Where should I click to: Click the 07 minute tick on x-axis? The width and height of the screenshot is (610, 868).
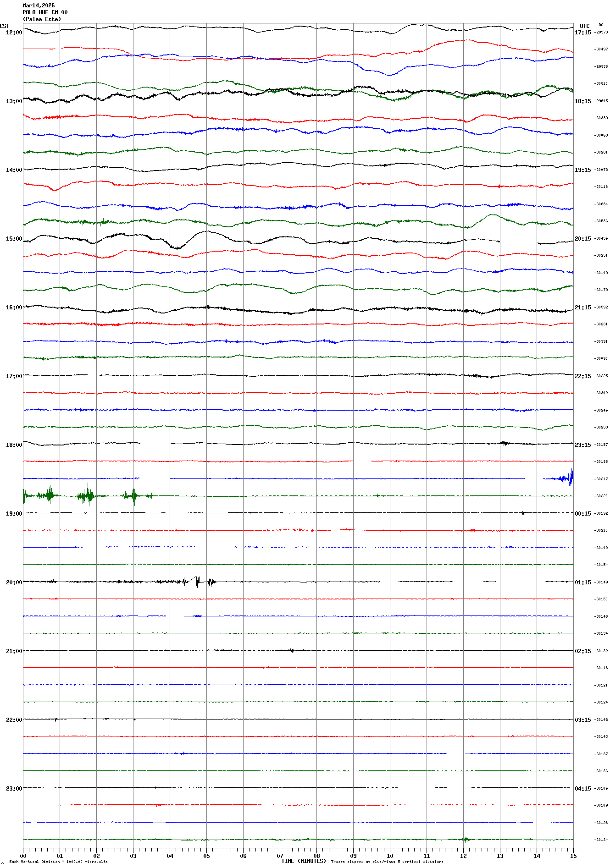[x=280, y=856]
